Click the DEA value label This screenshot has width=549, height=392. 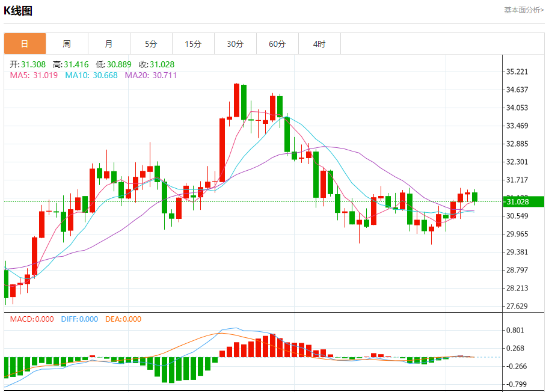click(123, 319)
